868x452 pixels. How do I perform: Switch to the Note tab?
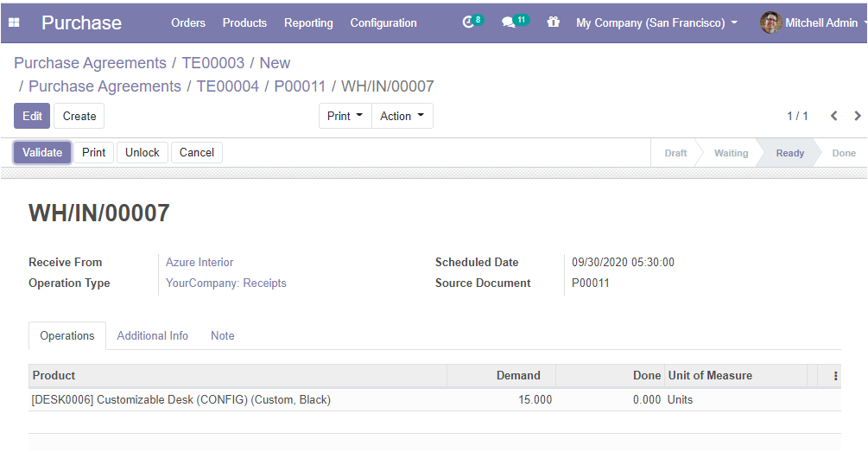[x=223, y=335]
